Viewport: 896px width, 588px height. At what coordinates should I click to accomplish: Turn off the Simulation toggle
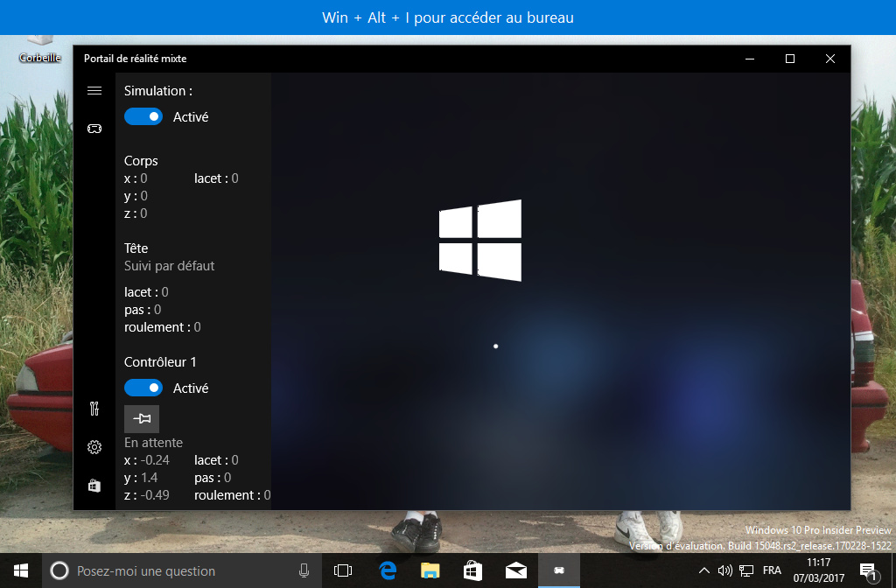coord(143,116)
